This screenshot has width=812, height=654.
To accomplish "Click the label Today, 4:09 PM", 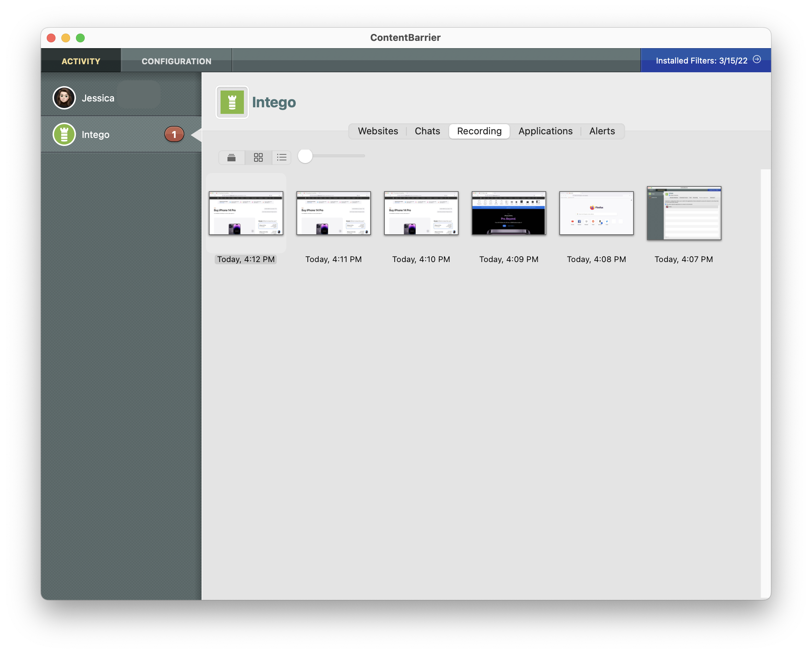I will [x=509, y=259].
